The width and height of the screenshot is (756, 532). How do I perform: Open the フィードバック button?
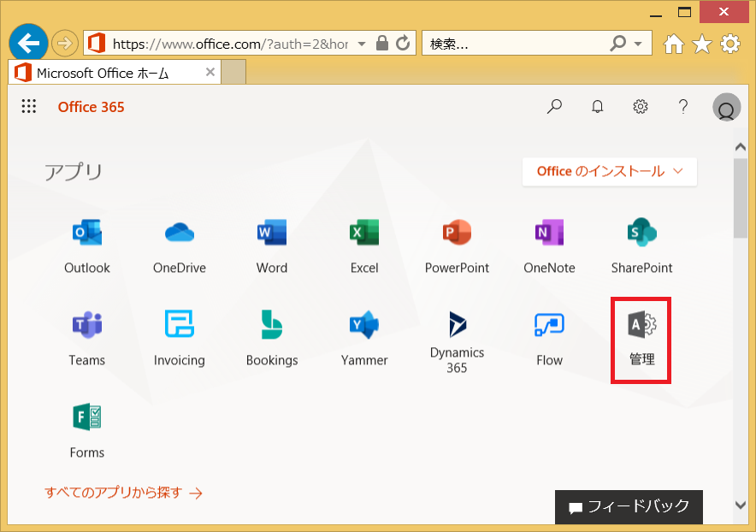629,507
